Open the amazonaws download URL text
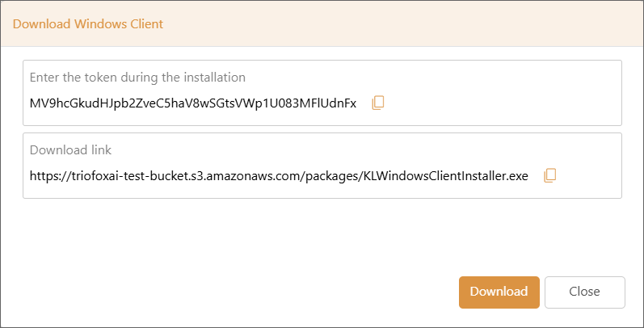The width and height of the screenshot is (644, 328). click(x=279, y=176)
